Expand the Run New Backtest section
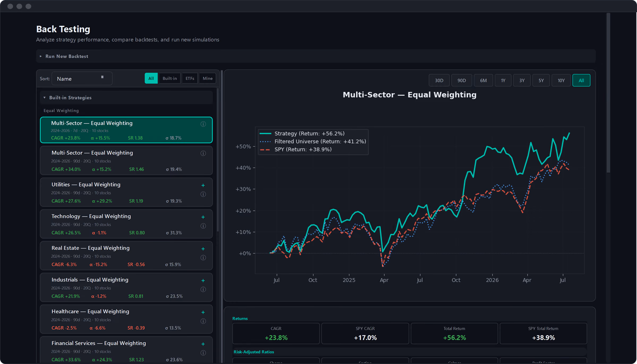The width and height of the screenshot is (637, 364). point(316,56)
